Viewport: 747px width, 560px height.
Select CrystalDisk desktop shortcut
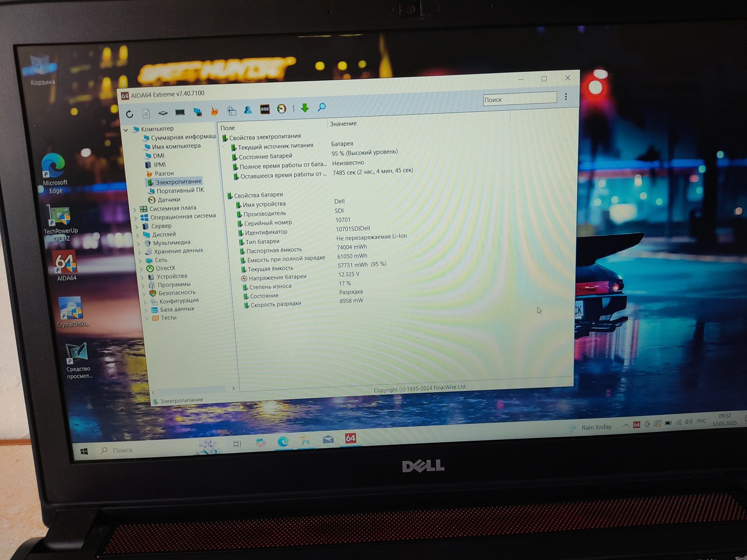coord(72,312)
